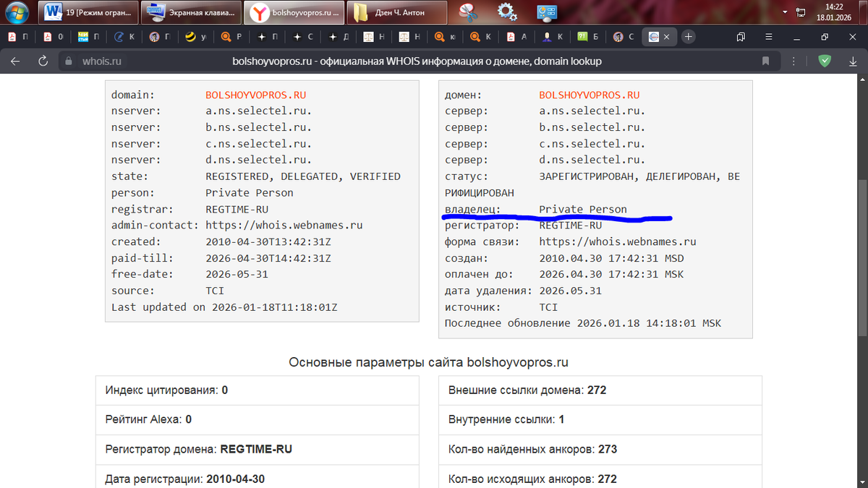Switch to the Beeline striped-ball tab
This screenshot has height=488, width=868.
195,36
